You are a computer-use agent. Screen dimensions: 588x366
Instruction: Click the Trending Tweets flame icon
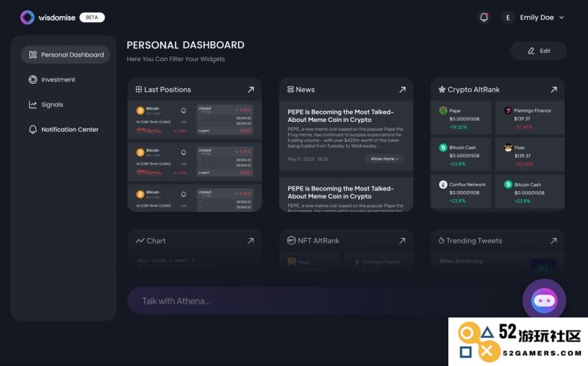tap(442, 240)
